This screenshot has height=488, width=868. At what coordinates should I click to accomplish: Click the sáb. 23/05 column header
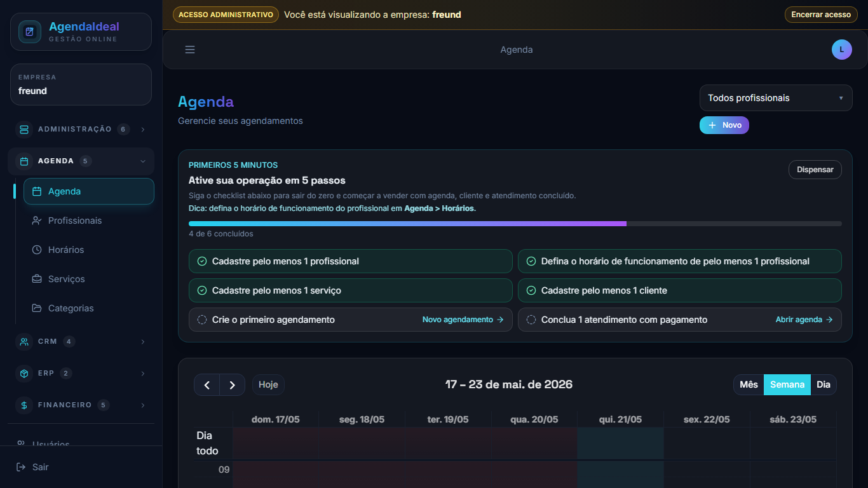pyautogui.click(x=793, y=419)
